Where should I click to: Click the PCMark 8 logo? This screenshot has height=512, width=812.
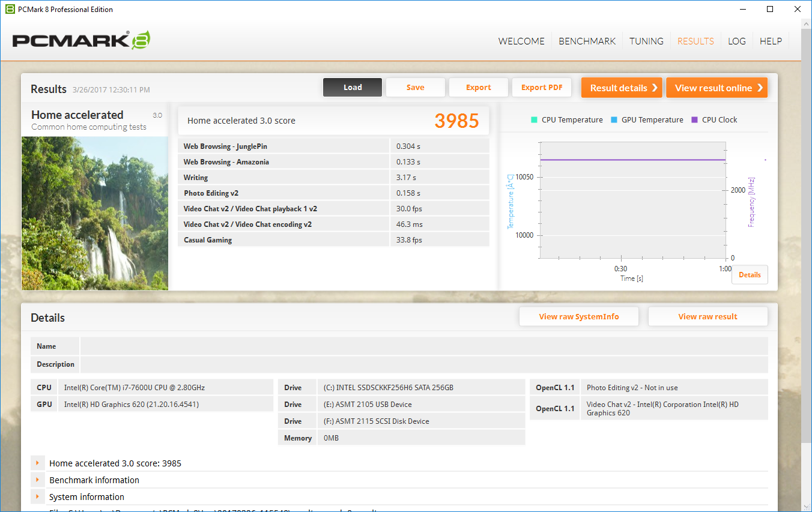click(81, 40)
